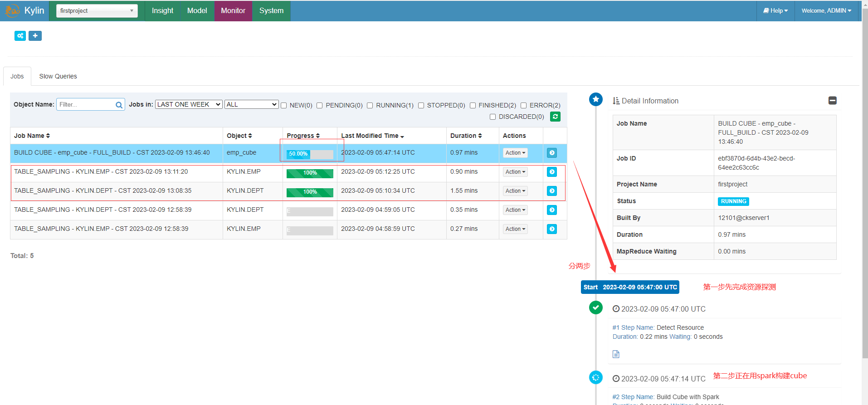Toggle the FINISHED(2) status checkbox
Screen dimensions: 868x405
click(x=473, y=105)
